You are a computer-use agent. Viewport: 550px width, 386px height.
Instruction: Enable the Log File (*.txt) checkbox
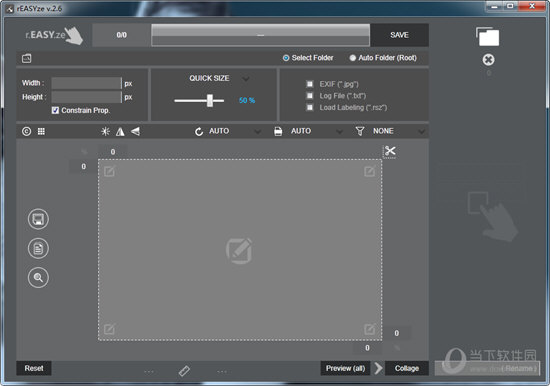click(x=310, y=95)
